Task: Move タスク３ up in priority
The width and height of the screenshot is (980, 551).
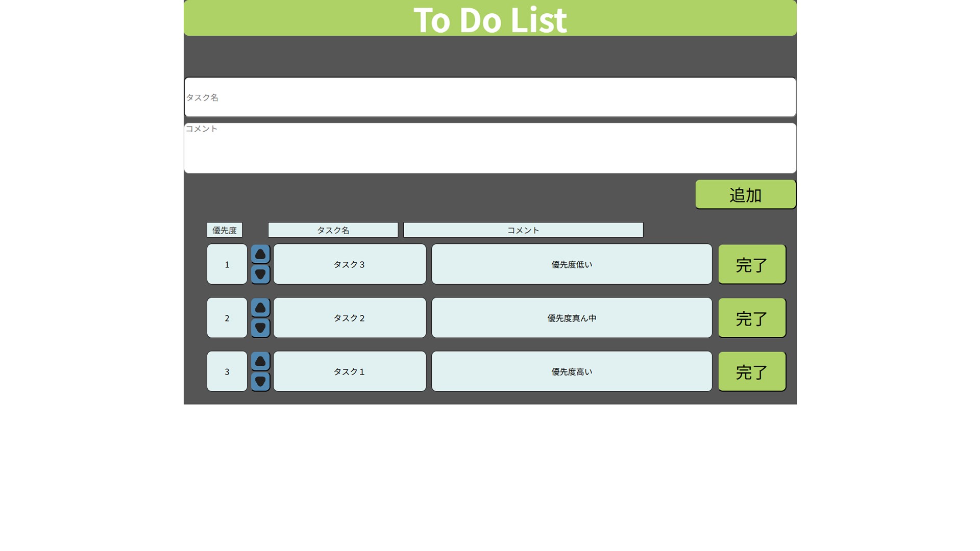Action: (x=260, y=254)
